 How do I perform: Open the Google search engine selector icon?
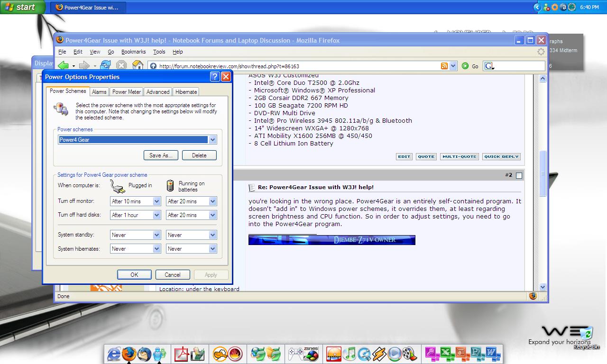[489, 66]
